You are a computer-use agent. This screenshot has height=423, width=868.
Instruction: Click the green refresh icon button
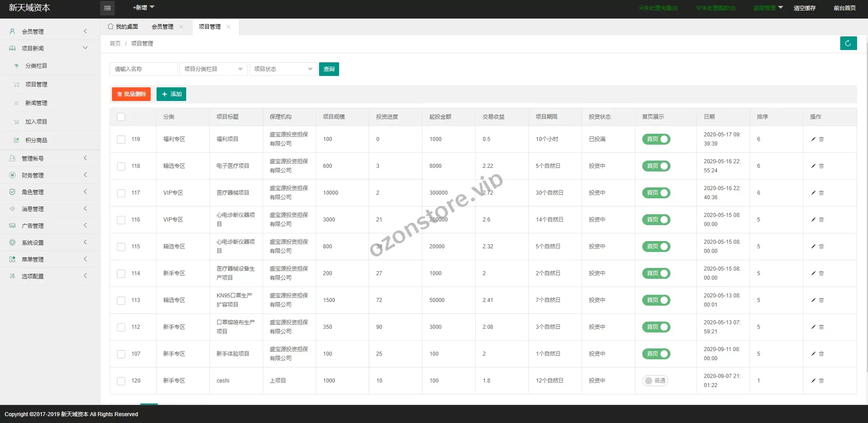coord(848,43)
